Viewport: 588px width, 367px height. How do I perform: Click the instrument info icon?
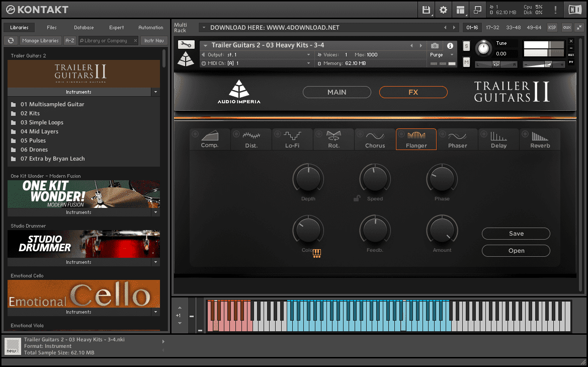[450, 45]
